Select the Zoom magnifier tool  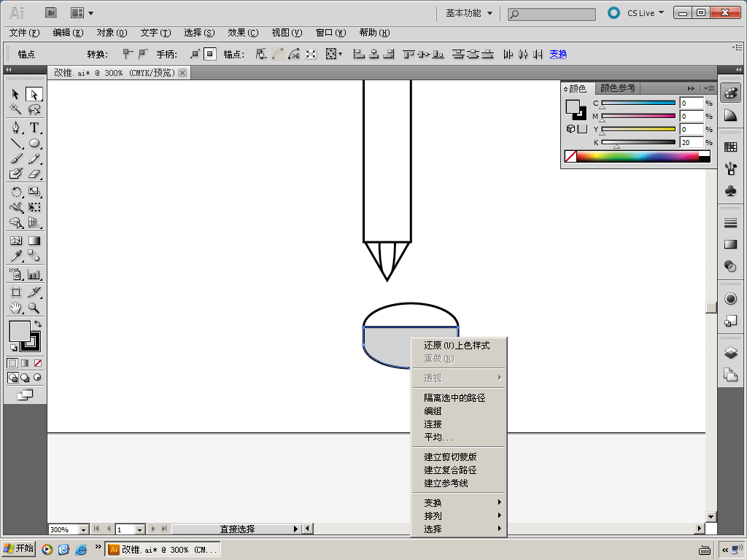coord(34,308)
